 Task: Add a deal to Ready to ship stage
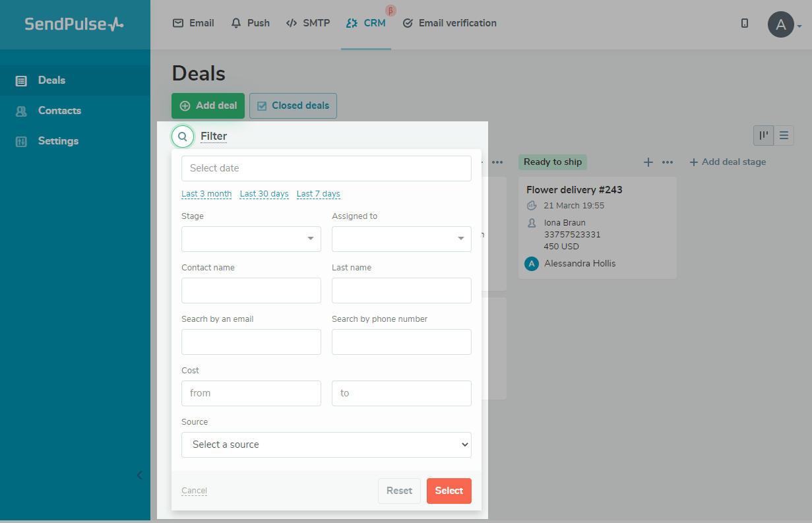click(648, 162)
